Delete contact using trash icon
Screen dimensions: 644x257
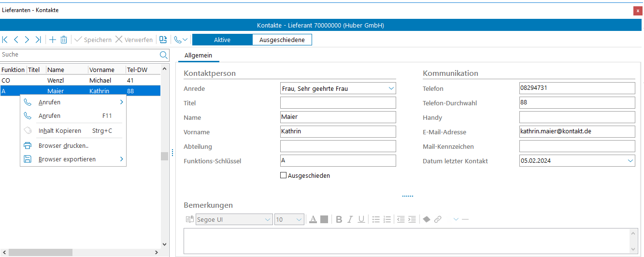click(x=64, y=40)
